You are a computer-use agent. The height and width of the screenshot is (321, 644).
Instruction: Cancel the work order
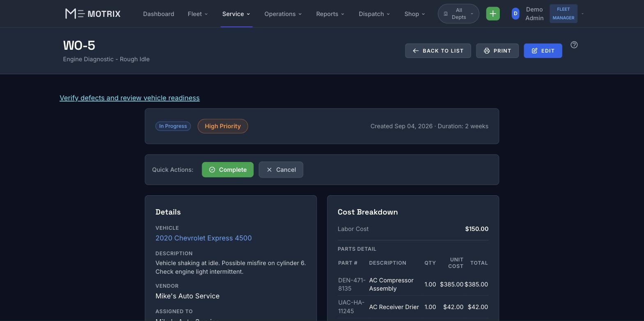tap(281, 170)
